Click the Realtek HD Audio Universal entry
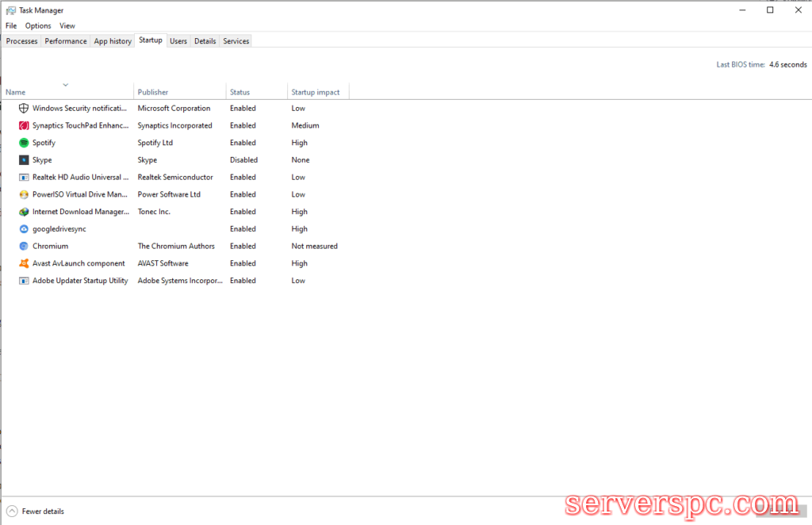The width and height of the screenshot is (812, 525). pyautogui.click(x=80, y=178)
